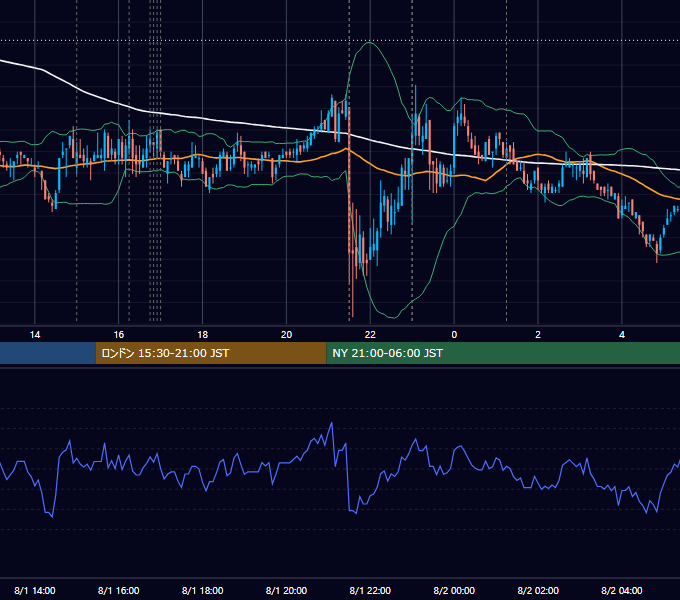Click the 8/2 02:00 date label
The image size is (680, 600).
click(x=538, y=590)
